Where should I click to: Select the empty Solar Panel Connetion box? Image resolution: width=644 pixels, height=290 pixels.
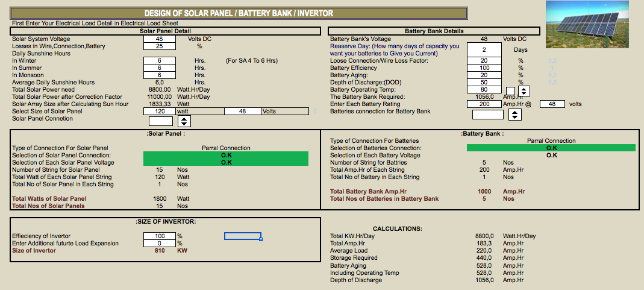161,121
